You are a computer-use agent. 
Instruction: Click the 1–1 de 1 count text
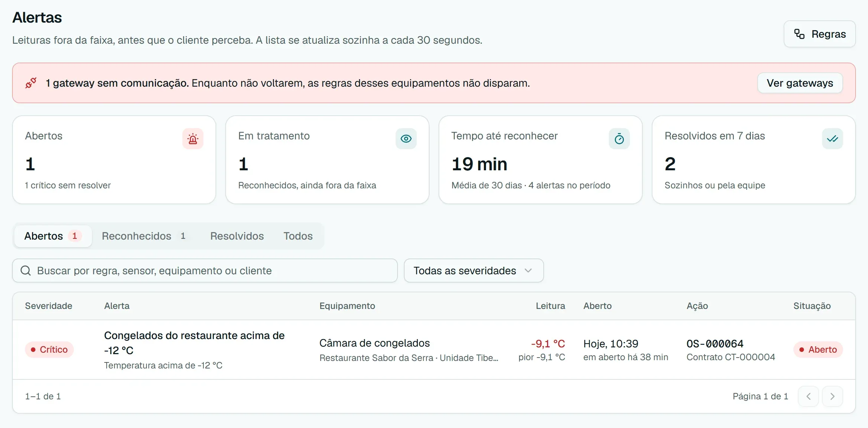tap(43, 396)
